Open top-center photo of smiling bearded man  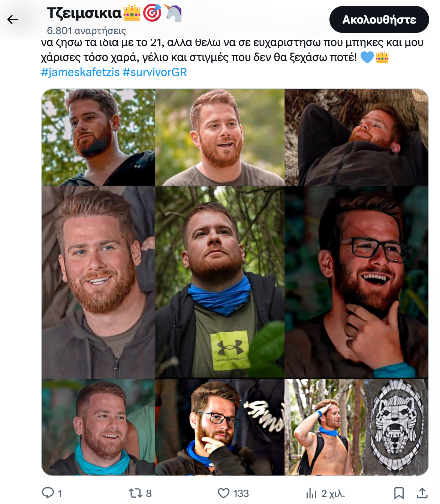(x=220, y=137)
